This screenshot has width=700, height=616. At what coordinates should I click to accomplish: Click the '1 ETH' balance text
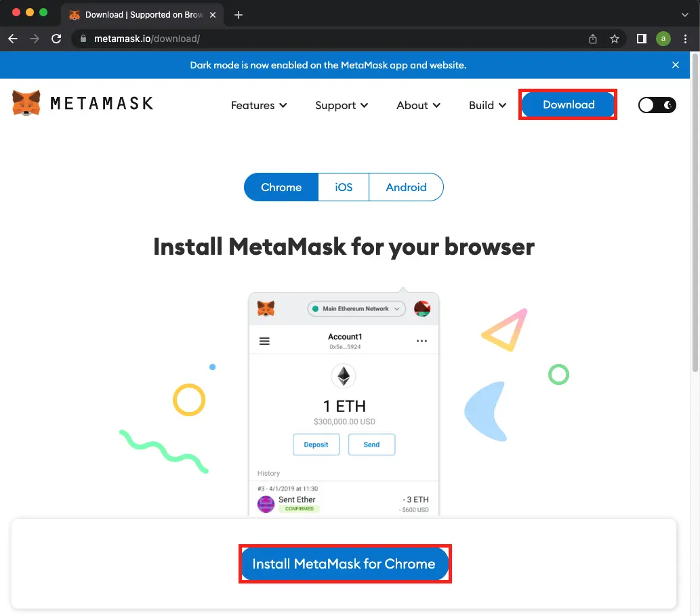pos(344,406)
